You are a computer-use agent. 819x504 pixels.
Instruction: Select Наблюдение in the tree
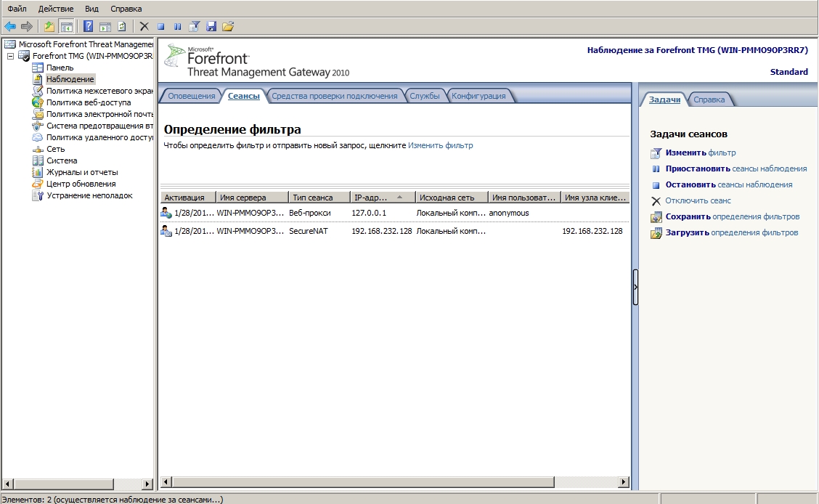(x=70, y=79)
